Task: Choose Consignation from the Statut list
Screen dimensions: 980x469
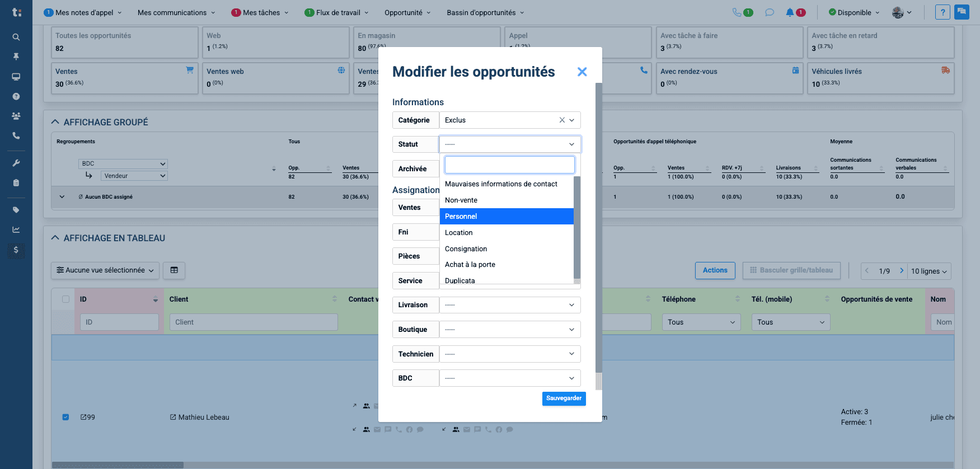Action: click(x=507, y=249)
